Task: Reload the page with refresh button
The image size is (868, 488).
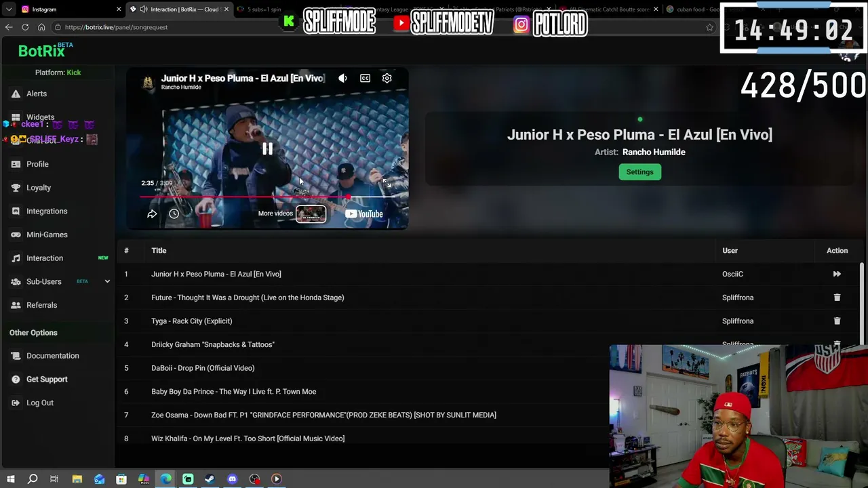Action: [x=25, y=27]
